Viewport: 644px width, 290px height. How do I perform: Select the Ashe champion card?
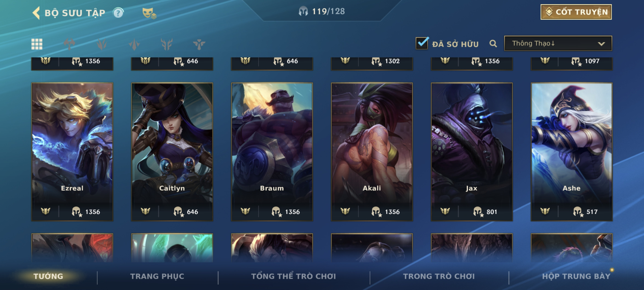[572, 152]
